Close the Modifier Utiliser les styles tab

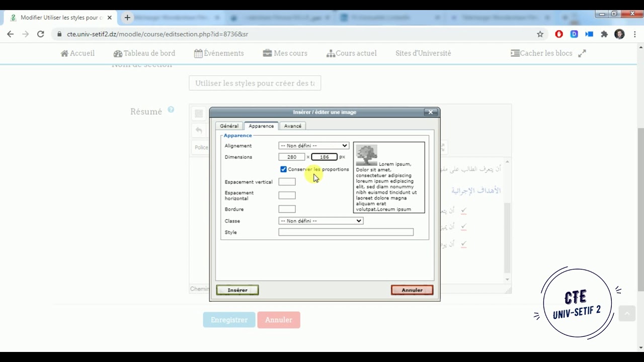coord(110,18)
